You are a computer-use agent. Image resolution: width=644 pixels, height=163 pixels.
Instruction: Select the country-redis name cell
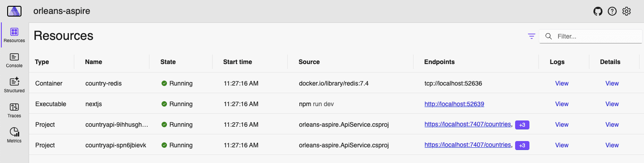tap(103, 83)
